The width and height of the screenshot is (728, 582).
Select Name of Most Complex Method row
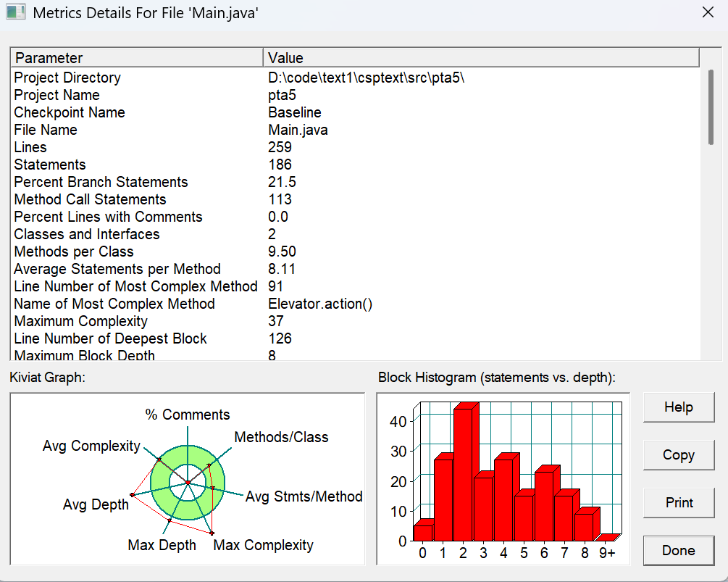[355, 304]
